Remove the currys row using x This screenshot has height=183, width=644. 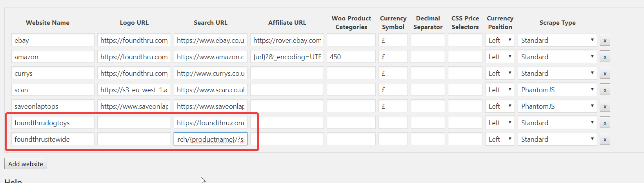(605, 73)
